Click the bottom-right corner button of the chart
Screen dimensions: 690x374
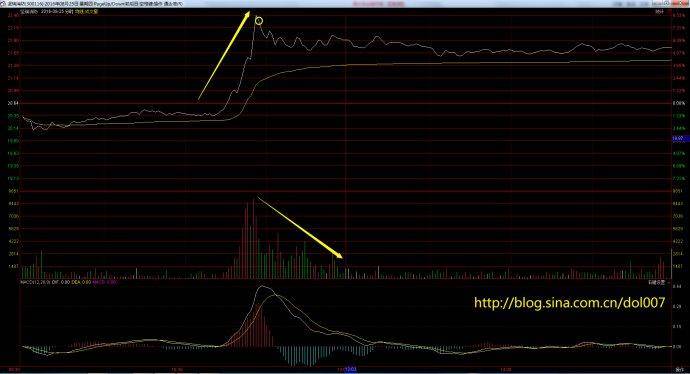678,370
